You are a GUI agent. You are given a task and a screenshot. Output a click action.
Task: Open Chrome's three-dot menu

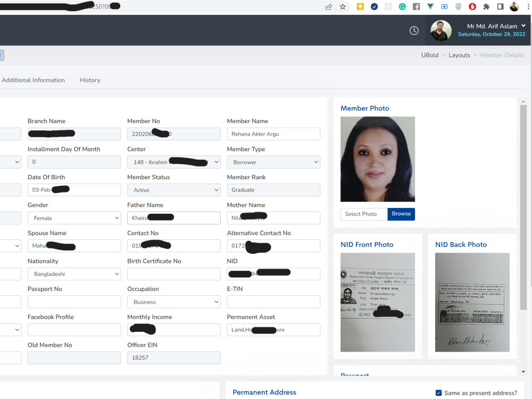coord(528,6)
